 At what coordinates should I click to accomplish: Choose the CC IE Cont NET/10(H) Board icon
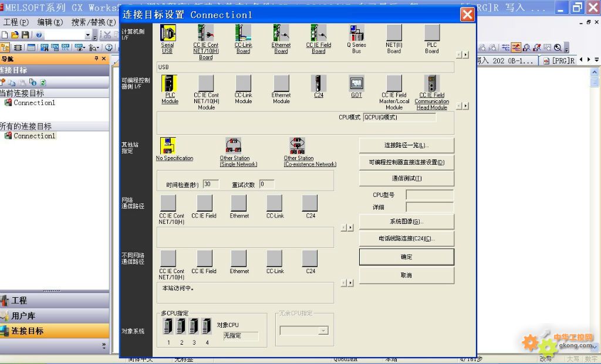(205, 33)
